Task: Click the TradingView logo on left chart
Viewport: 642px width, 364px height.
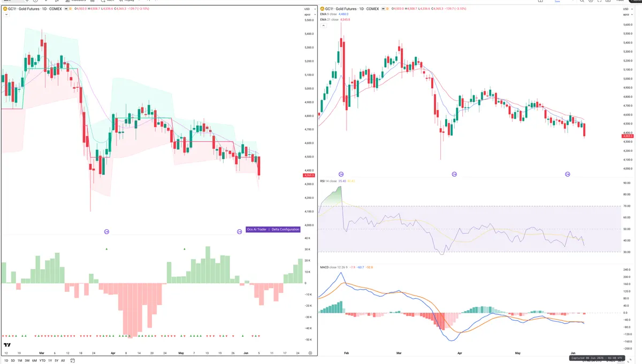Action: [7, 345]
